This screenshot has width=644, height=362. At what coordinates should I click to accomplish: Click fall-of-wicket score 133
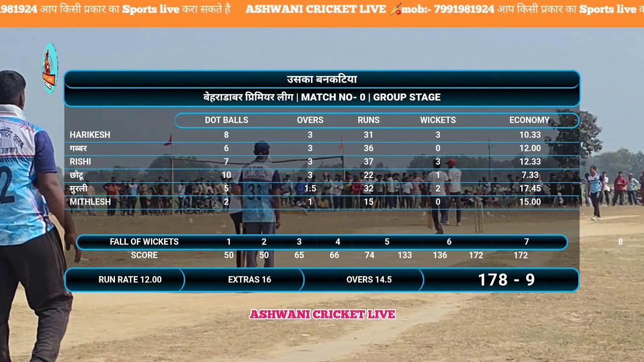pos(405,255)
